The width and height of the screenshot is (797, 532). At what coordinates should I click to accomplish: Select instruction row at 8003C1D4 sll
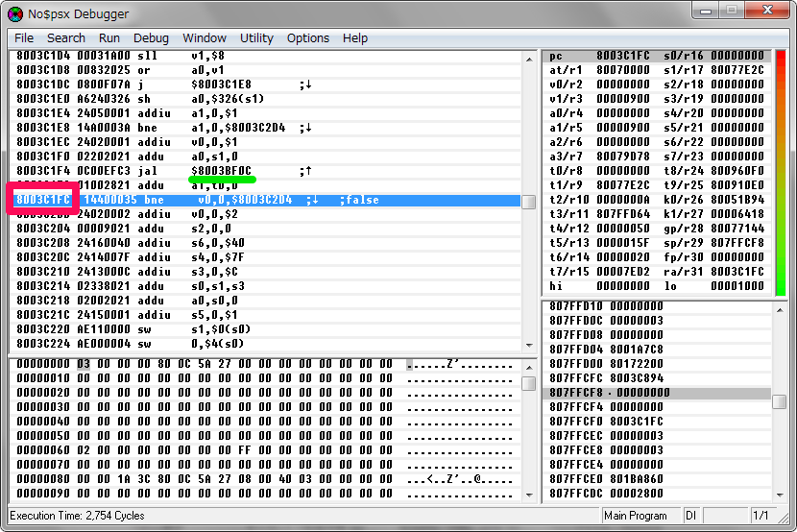(x=265, y=56)
